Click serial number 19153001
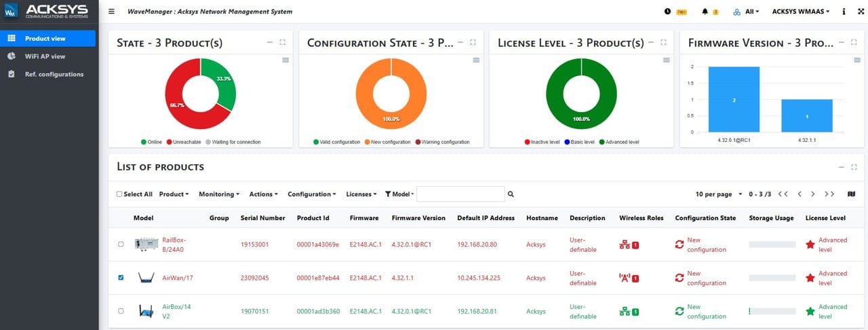Image resolution: width=868 pixels, height=330 pixels. click(x=255, y=244)
